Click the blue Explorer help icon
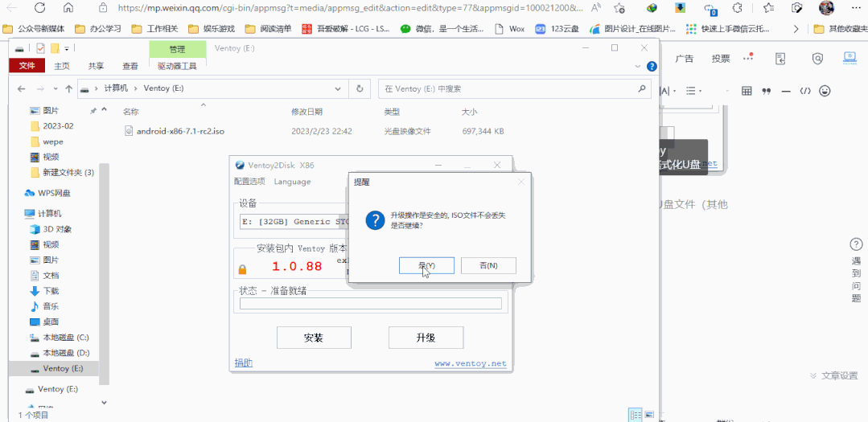This screenshot has height=422, width=868. [652, 67]
